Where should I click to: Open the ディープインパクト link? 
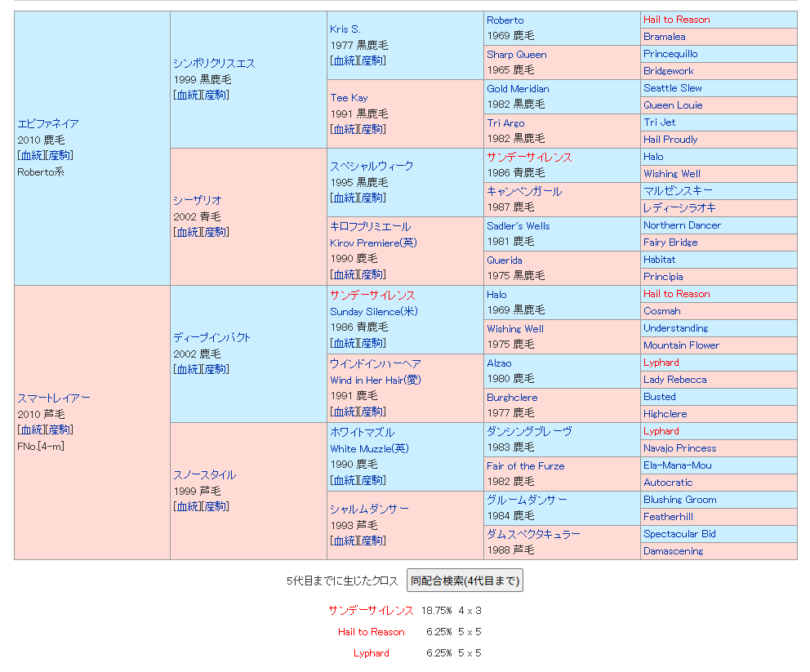coord(211,337)
